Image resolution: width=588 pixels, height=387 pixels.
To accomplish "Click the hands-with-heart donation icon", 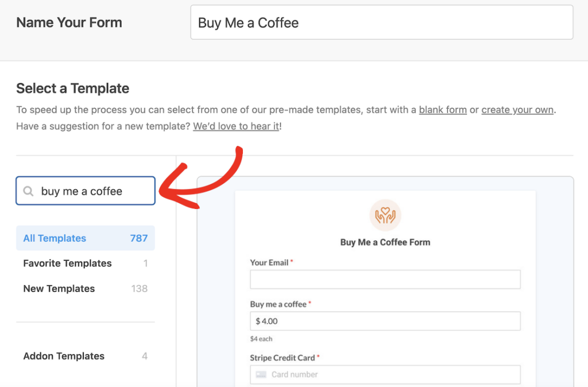I will click(x=385, y=215).
